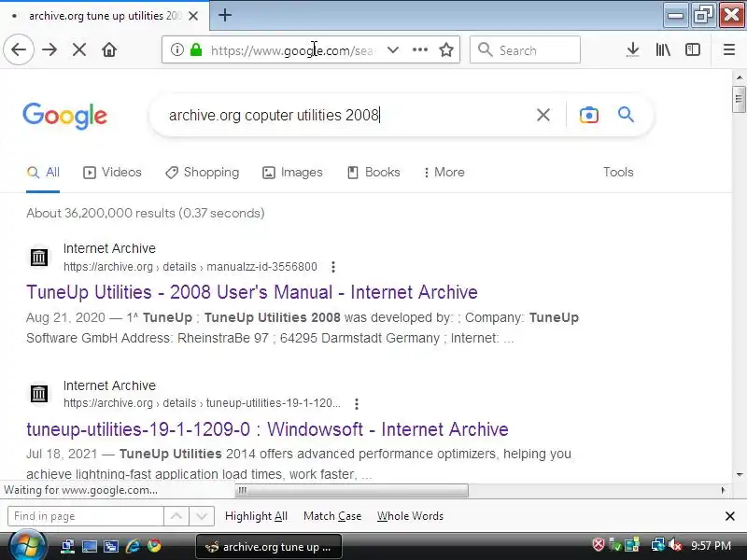Open the Windows Start menu
Screen dimensions: 747x560
28,546
